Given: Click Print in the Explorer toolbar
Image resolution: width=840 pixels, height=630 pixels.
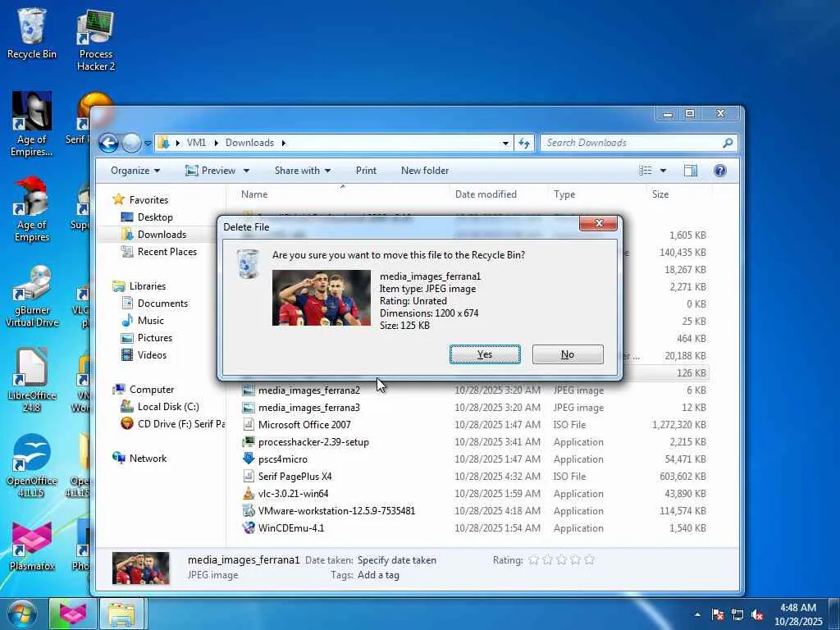Looking at the screenshot, I should (x=366, y=171).
